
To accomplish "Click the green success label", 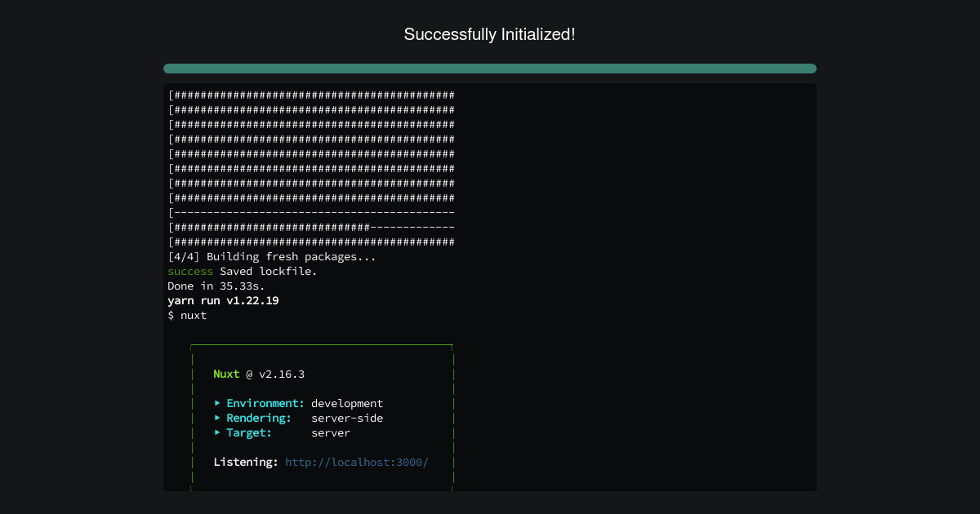I will (x=190, y=271).
